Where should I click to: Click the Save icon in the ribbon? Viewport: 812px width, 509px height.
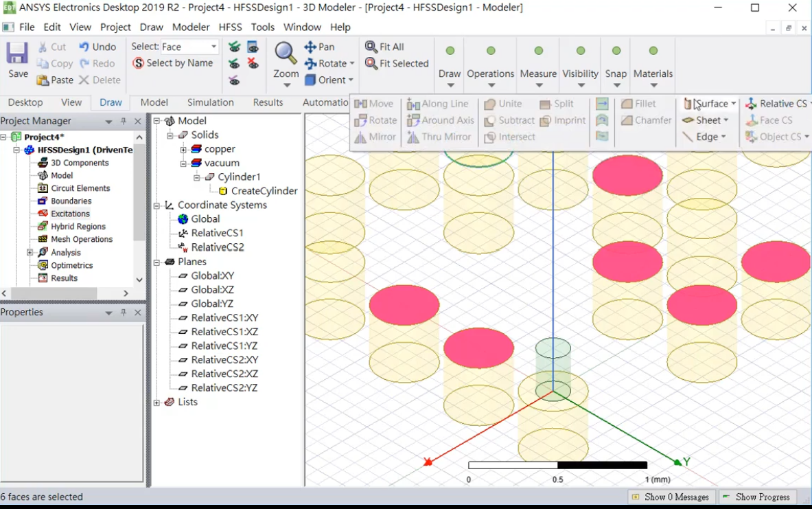[17, 53]
